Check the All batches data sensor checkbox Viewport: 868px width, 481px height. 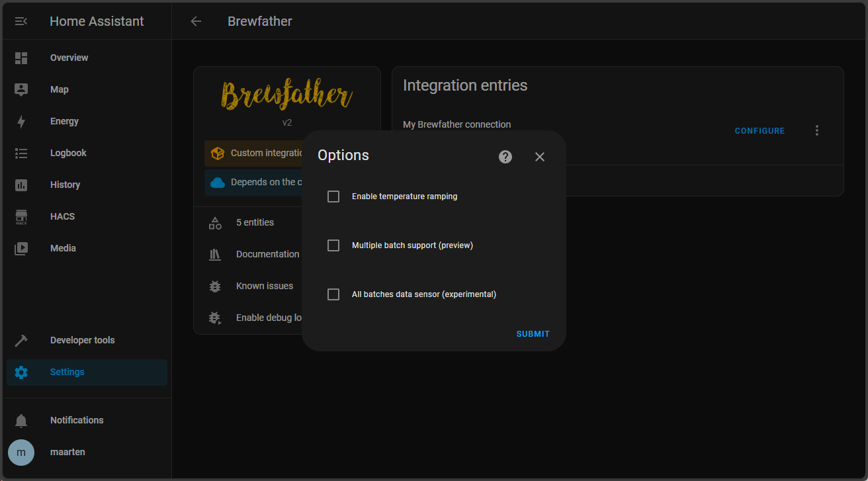(333, 294)
